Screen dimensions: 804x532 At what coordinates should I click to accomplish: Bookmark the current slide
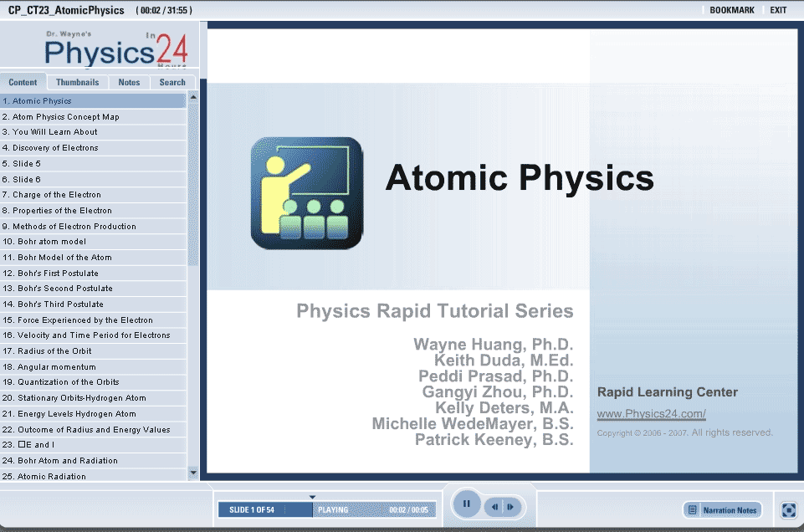[x=731, y=10]
